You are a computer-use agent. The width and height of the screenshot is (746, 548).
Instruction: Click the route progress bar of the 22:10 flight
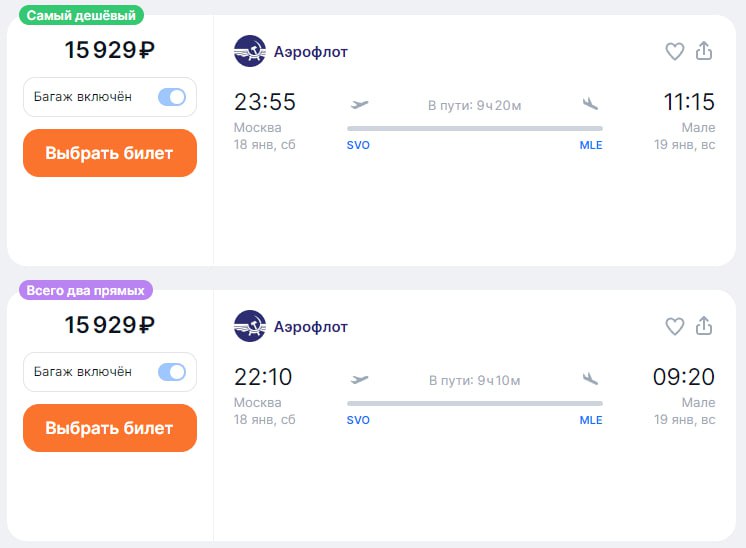474,403
